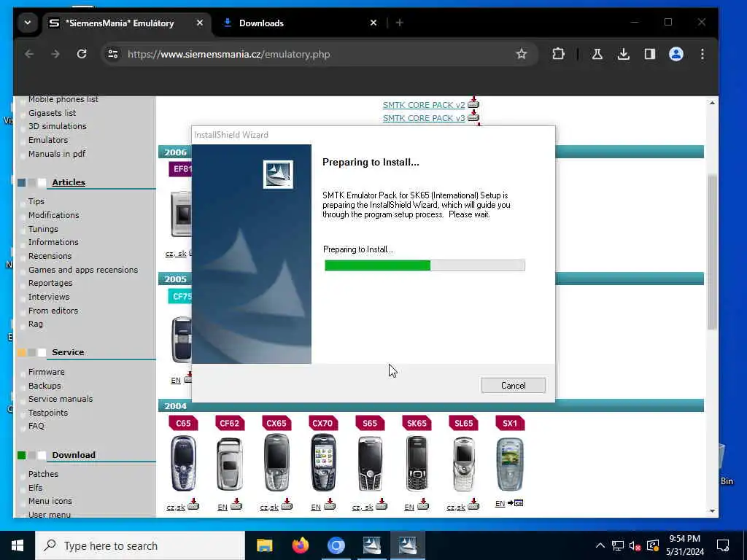Open the Modifications sidebar link
The height and width of the screenshot is (560, 747).
[x=54, y=215]
